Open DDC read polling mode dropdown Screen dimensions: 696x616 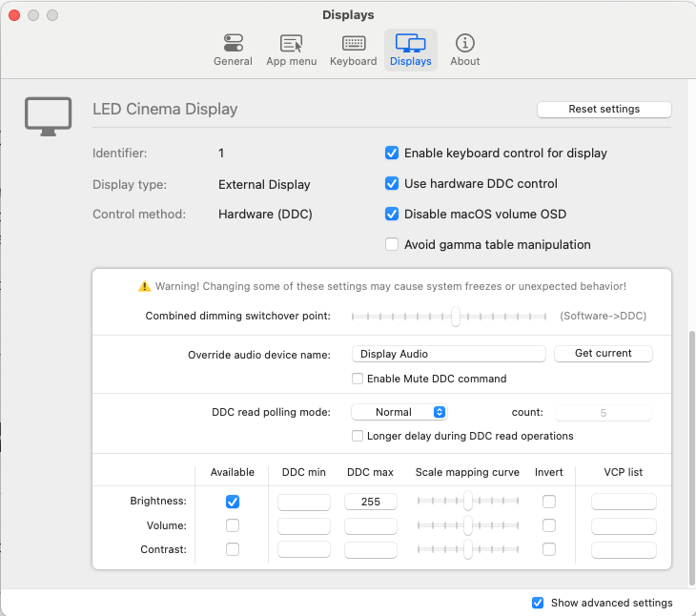399,412
